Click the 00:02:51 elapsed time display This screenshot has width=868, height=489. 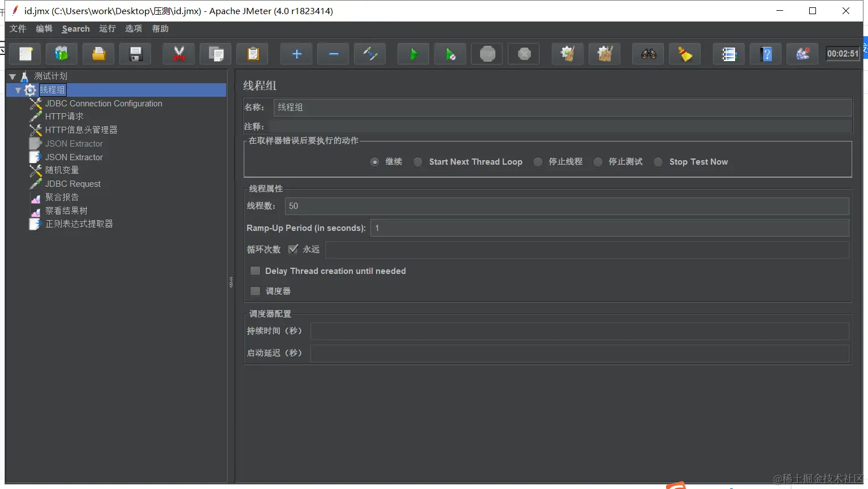click(843, 54)
